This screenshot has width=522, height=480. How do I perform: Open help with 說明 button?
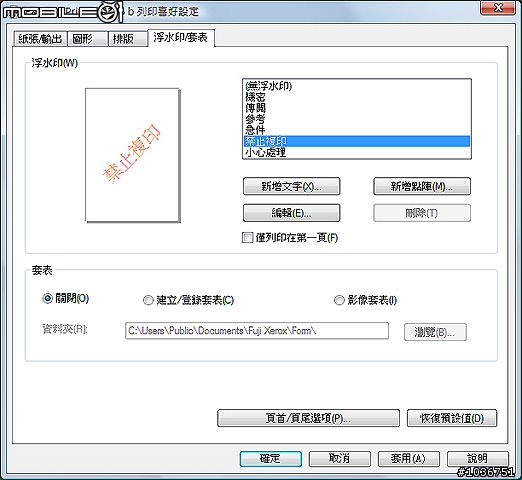click(x=478, y=459)
